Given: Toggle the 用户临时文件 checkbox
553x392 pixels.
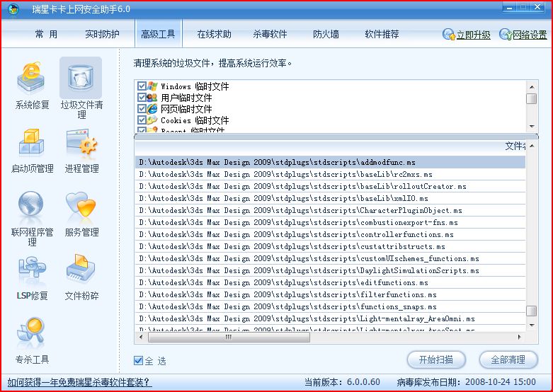Looking at the screenshot, I should pos(142,98).
